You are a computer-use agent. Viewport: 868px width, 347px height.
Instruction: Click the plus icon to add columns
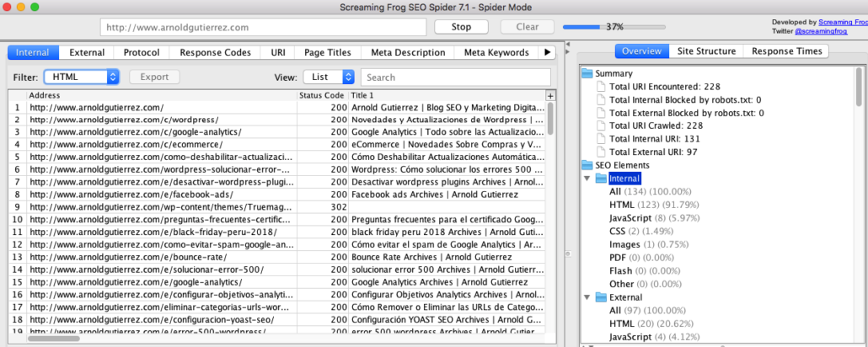550,95
